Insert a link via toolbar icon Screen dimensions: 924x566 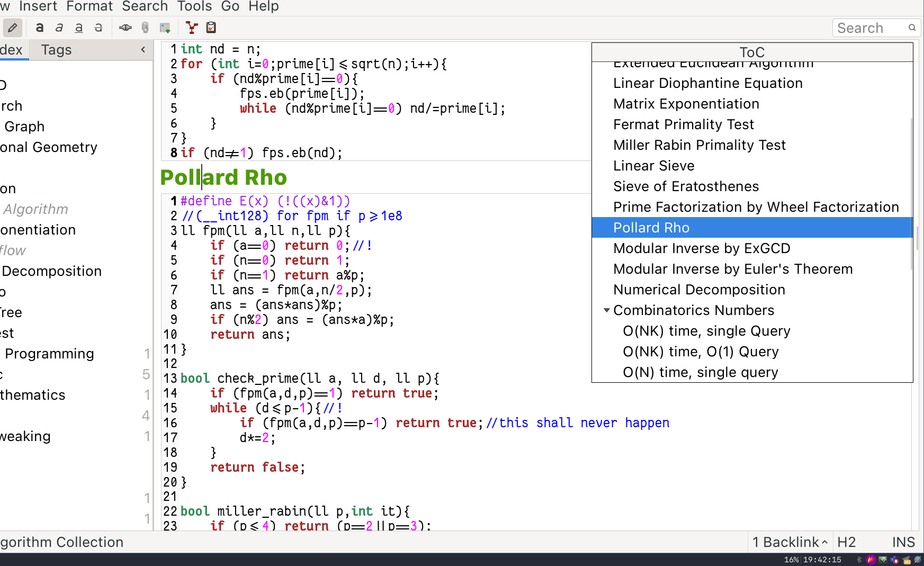click(x=125, y=28)
